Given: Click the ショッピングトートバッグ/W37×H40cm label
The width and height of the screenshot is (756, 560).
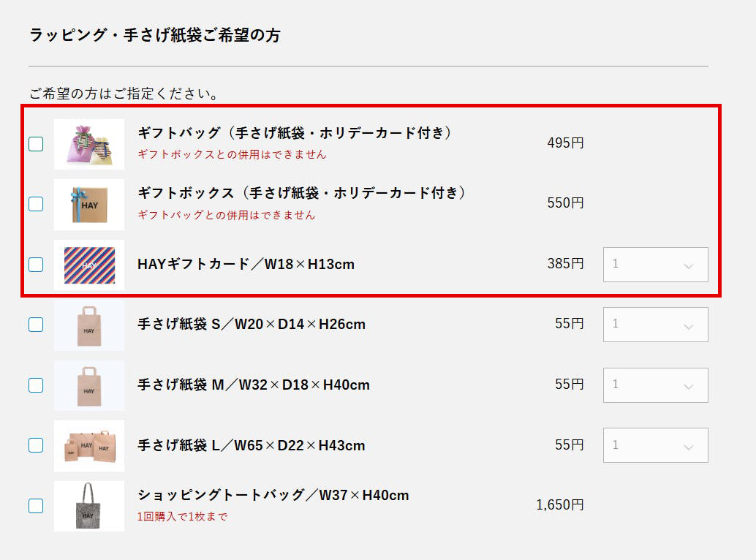Looking at the screenshot, I should 273,496.
